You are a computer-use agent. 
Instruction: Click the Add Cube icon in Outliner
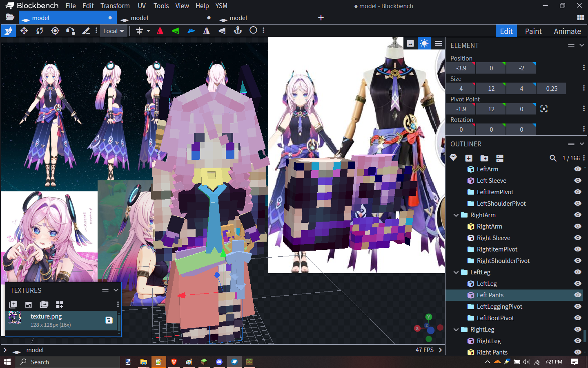[x=469, y=158]
